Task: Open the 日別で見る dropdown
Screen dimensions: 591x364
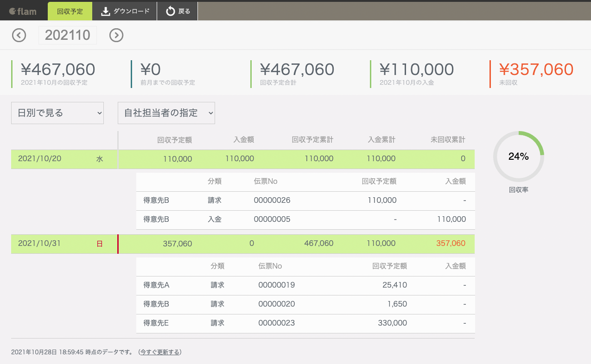Action: [57, 113]
